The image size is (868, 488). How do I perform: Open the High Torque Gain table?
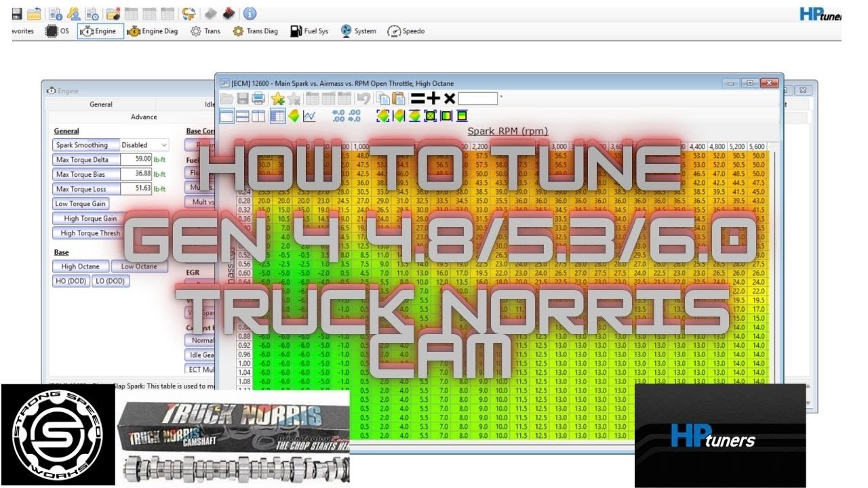point(90,218)
